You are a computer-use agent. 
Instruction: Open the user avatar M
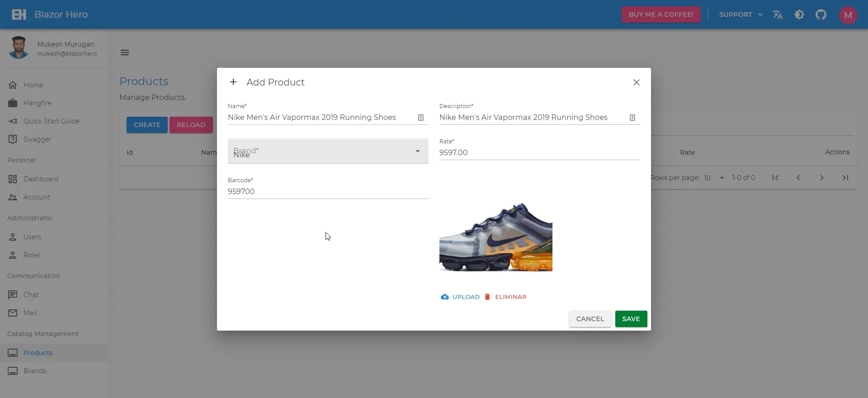click(848, 15)
